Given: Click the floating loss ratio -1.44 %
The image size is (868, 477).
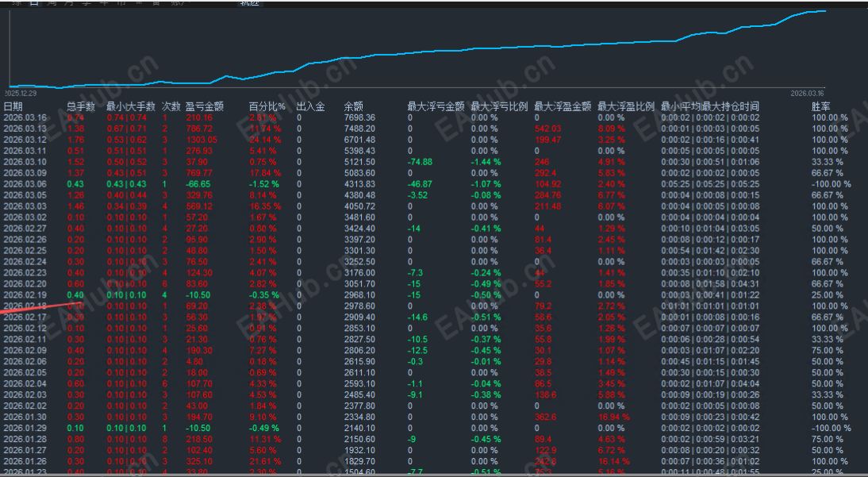Looking at the screenshot, I should point(486,162).
